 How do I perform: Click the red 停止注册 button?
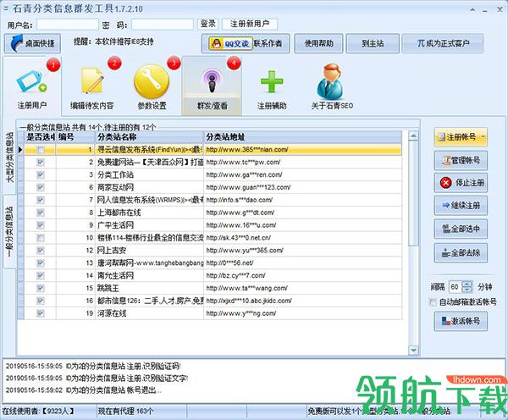point(461,183)
